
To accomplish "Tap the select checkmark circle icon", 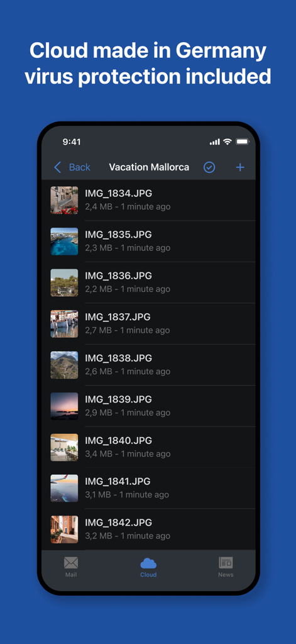I will tap(209, 167).
